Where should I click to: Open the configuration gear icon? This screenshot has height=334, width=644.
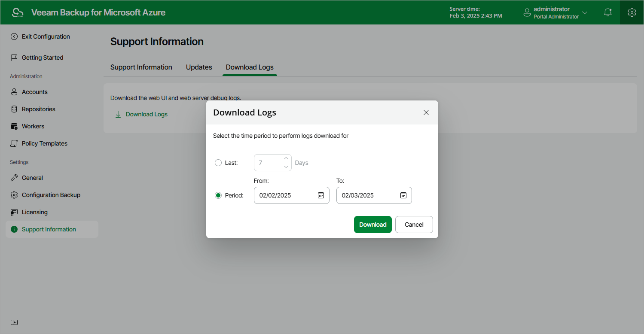coord(632,12)
